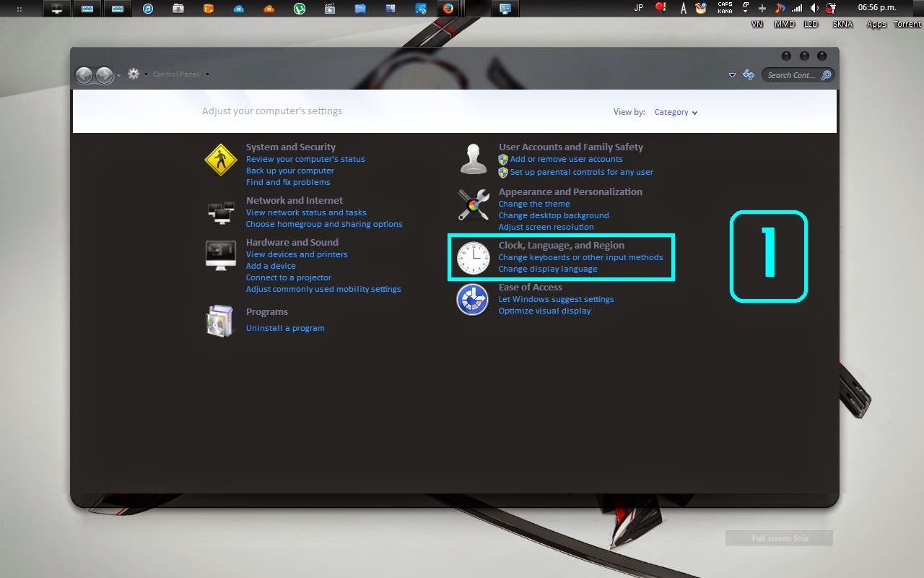Click the System and Security shield icon
Viewport: 924px width, 578px height.
pos(220,160)
